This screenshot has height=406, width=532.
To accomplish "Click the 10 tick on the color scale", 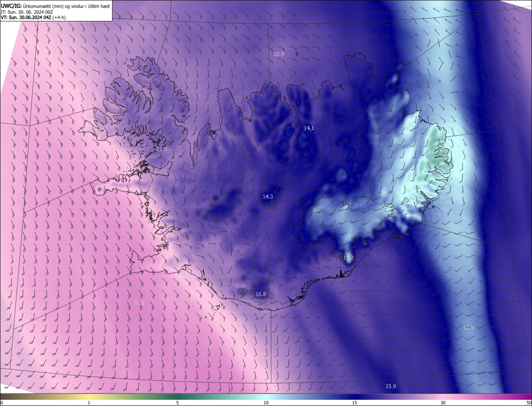I will tap(266, 403).
